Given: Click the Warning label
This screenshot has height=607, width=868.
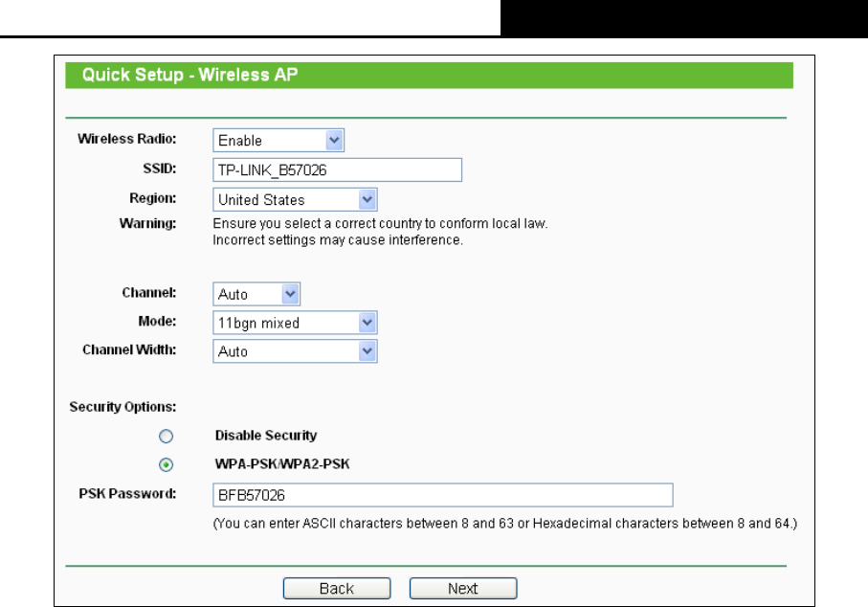Looking at the screenshot, I should (147, 224).
